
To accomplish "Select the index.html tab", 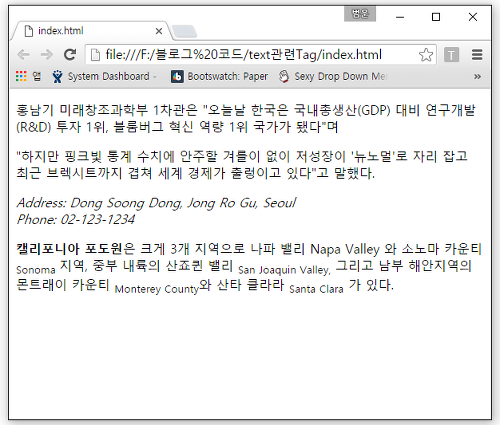I will (x=92, y=31).
